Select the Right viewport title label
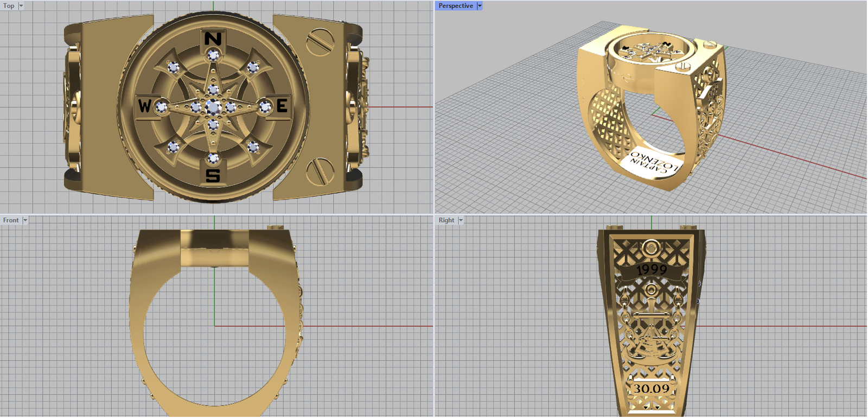Image resolution: width=868 pixels, height=419 pixels. [446, 220]
